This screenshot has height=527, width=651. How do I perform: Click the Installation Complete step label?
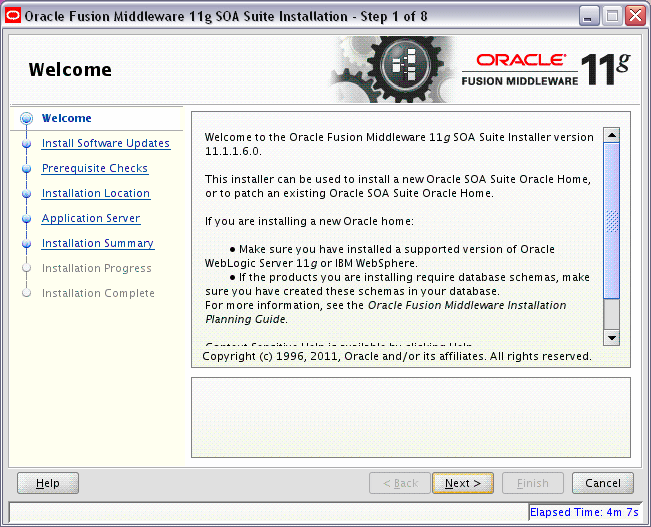coord(98,293)
